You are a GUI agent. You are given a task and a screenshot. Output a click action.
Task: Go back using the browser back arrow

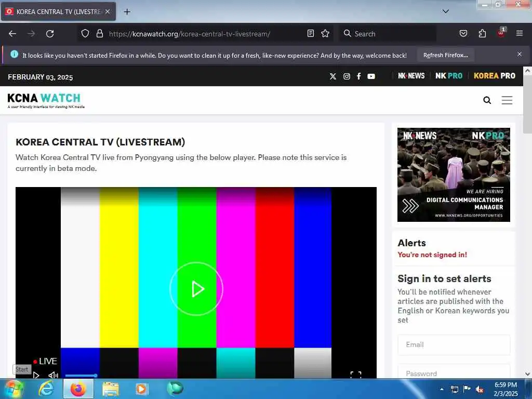point(12,34)
